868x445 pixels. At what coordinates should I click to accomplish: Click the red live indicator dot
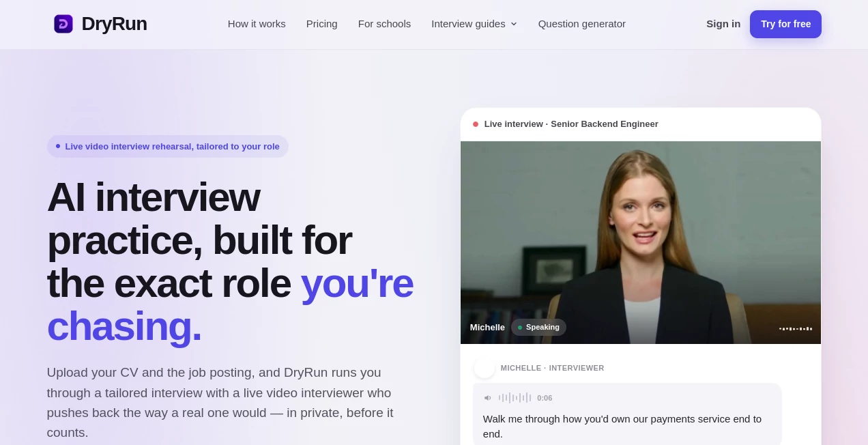476,124
